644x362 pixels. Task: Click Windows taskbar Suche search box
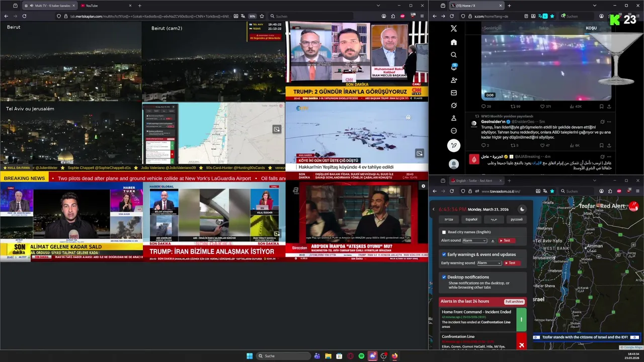click(x=283, y=356)
